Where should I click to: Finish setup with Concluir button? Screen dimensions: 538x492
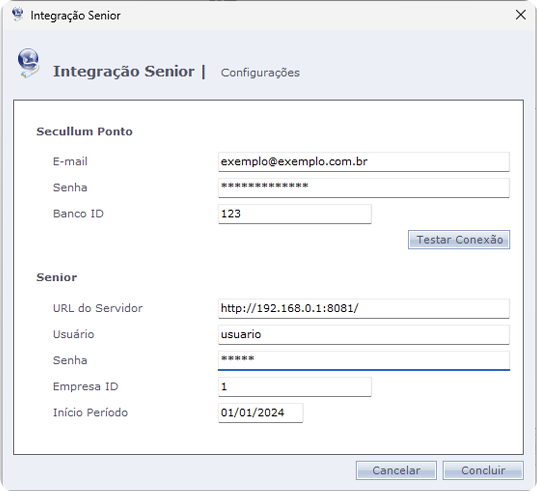[483, 470]
